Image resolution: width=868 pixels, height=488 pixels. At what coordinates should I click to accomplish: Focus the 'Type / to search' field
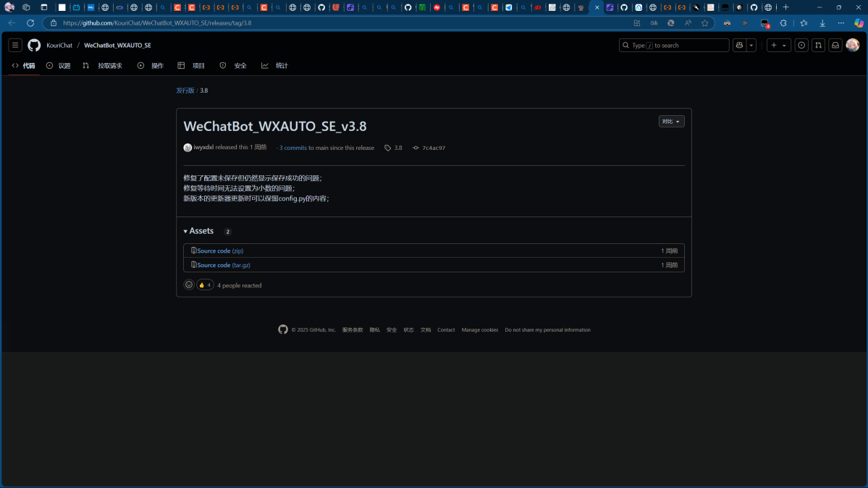674,45
